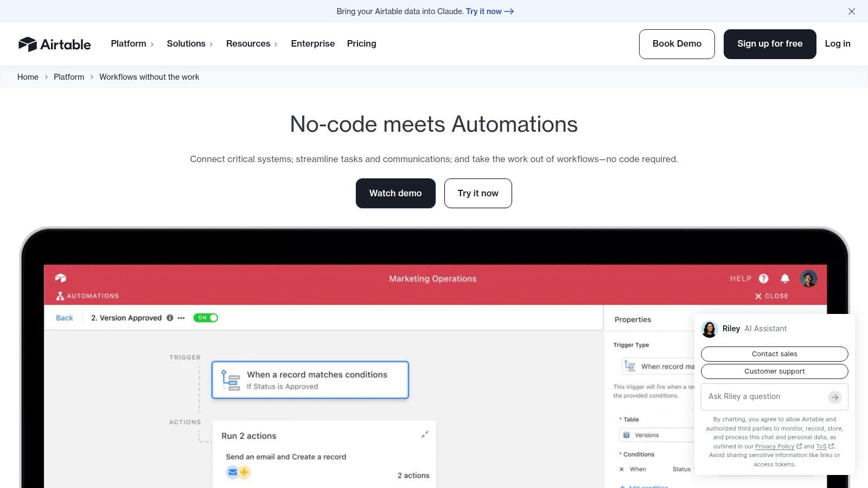
Task: Click the user avatar in Marketing Operations
Action: click(x=808, y=279)
